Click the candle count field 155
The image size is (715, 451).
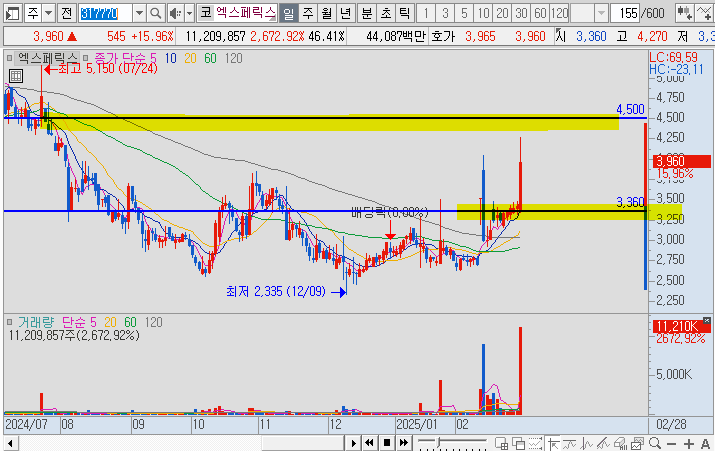coord(626,13)
